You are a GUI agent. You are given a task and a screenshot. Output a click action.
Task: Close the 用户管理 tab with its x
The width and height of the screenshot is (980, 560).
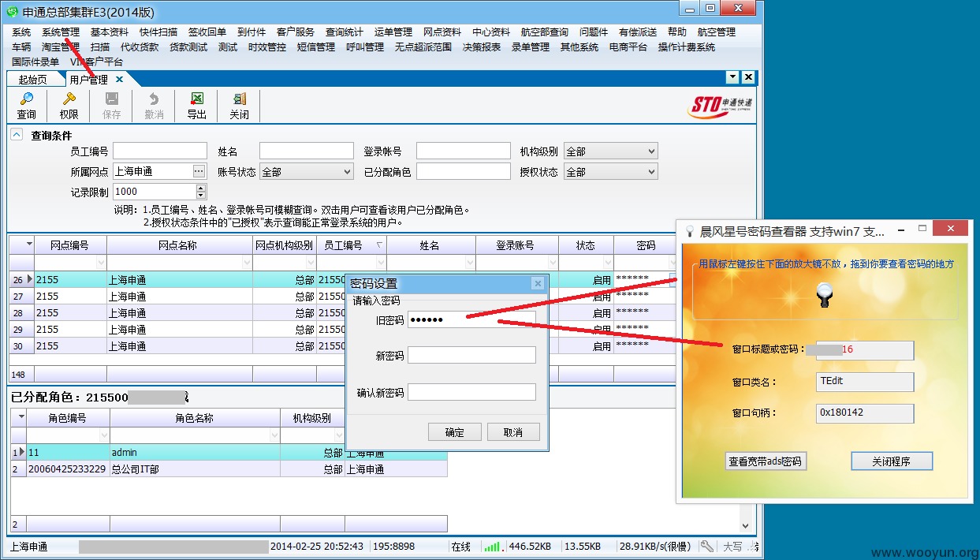coord(120,79)
